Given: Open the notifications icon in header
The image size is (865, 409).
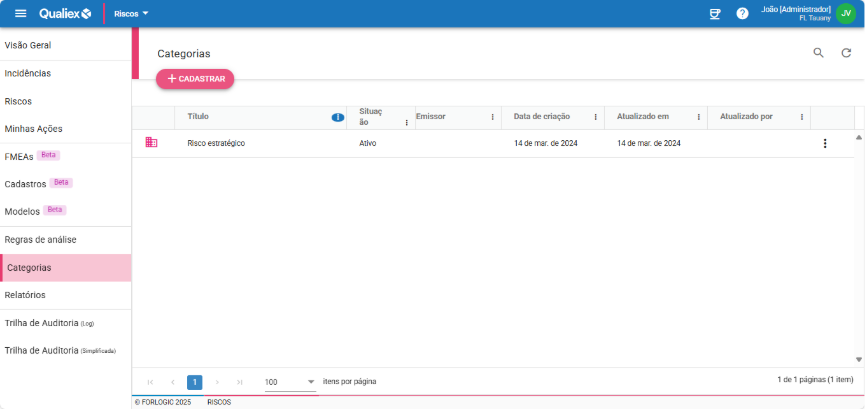Looking at the screenshot, I should 714,13.
